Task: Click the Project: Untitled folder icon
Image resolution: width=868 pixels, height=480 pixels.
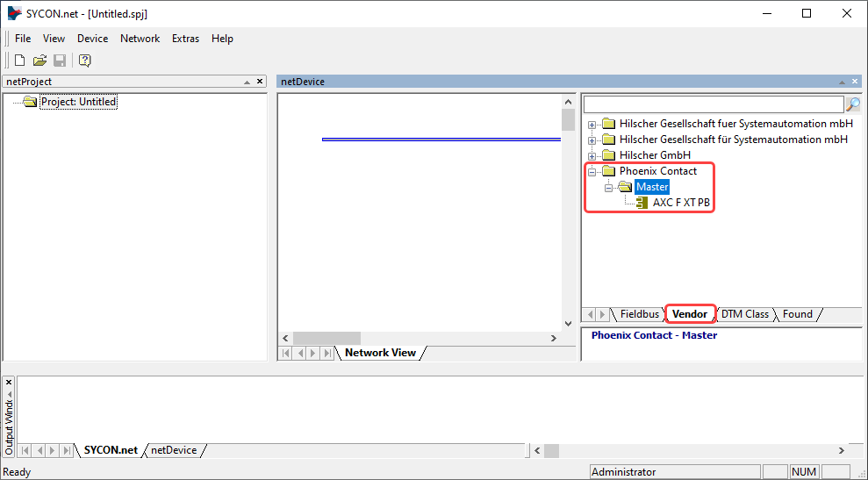Action: click(31, 102)
